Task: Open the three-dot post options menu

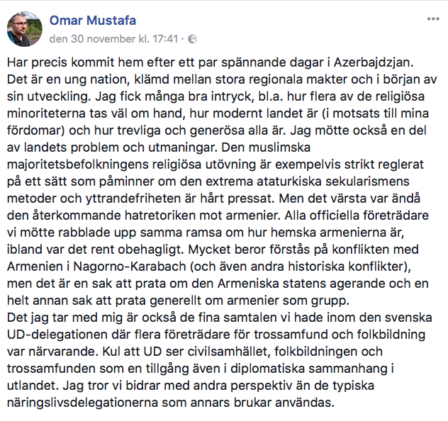Action: (x=433, y=19)
